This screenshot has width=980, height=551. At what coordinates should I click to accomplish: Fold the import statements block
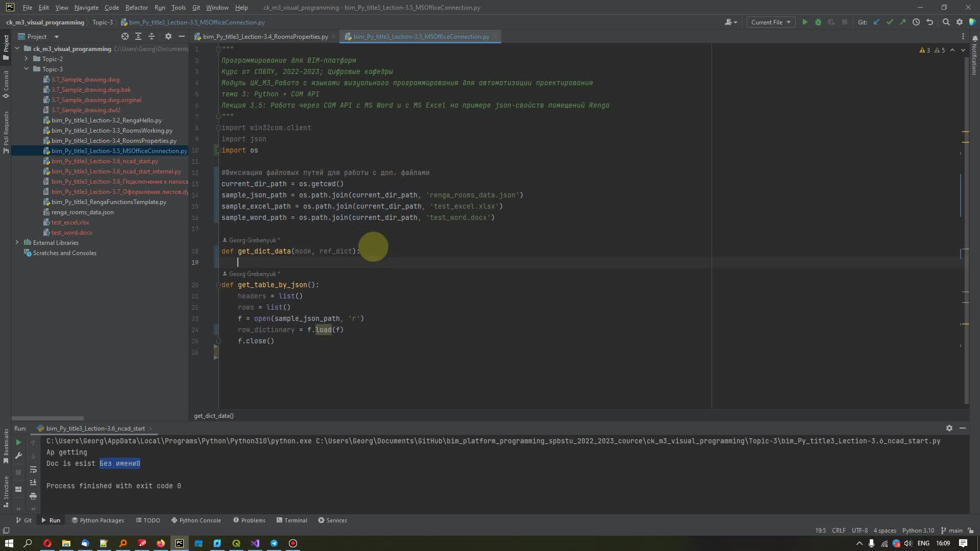(218, 128)
